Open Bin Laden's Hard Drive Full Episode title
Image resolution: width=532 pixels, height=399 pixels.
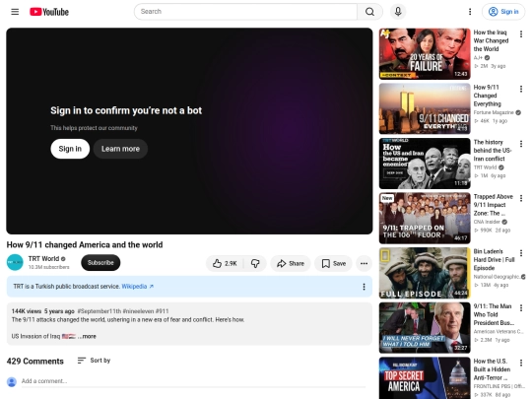click(x=494, y=260)
